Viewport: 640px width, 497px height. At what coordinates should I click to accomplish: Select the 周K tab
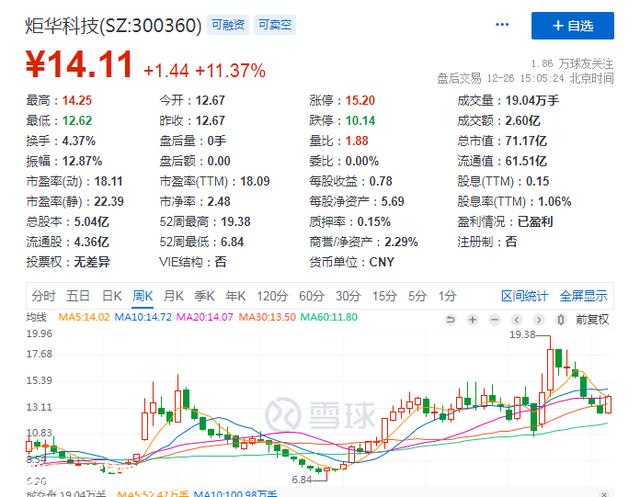[143, 296]
